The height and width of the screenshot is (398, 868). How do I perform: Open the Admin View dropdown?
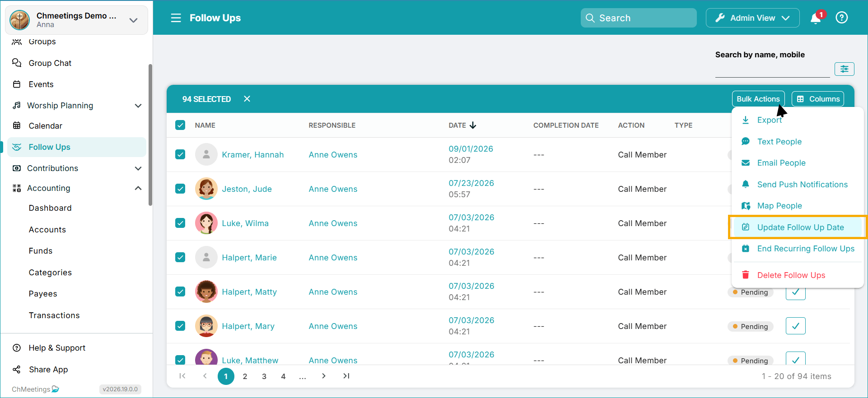pos(753,18)
